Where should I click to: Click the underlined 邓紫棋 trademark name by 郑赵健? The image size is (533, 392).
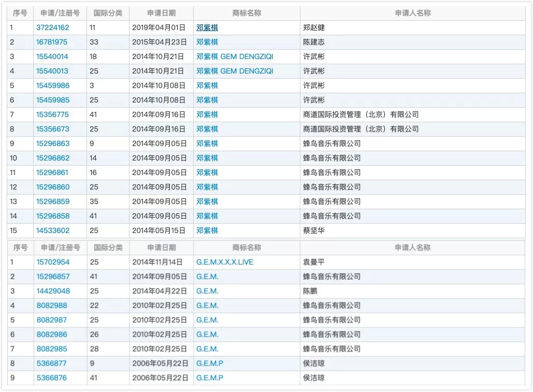tap(207, 27)
